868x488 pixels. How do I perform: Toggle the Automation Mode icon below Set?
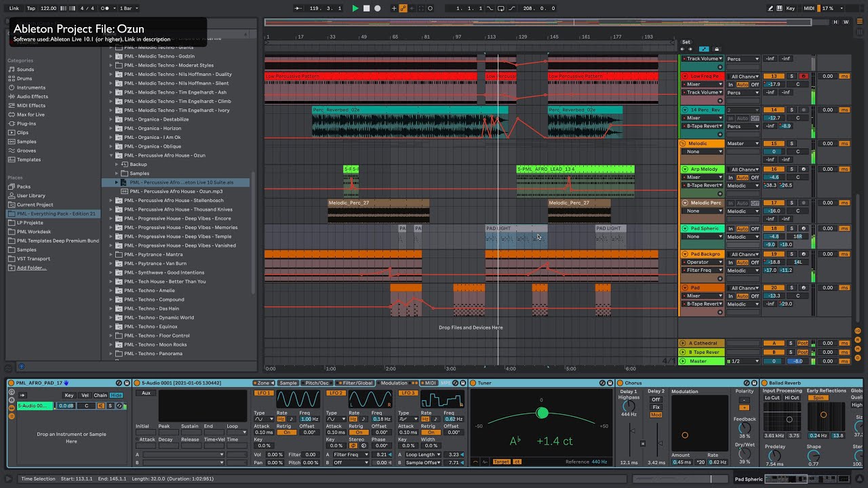(704, 49)
